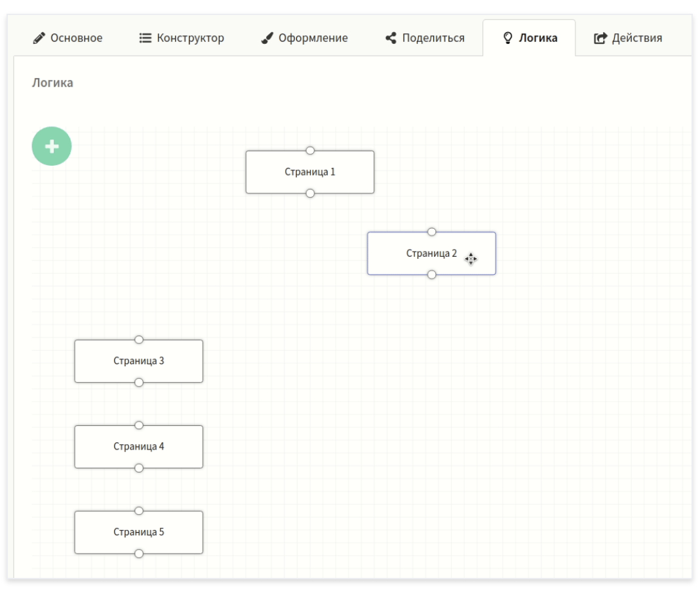Click top connector of Страница 5
Image resolution: width=700 pixels, height=591 pixels.
(x=138, y=511)
